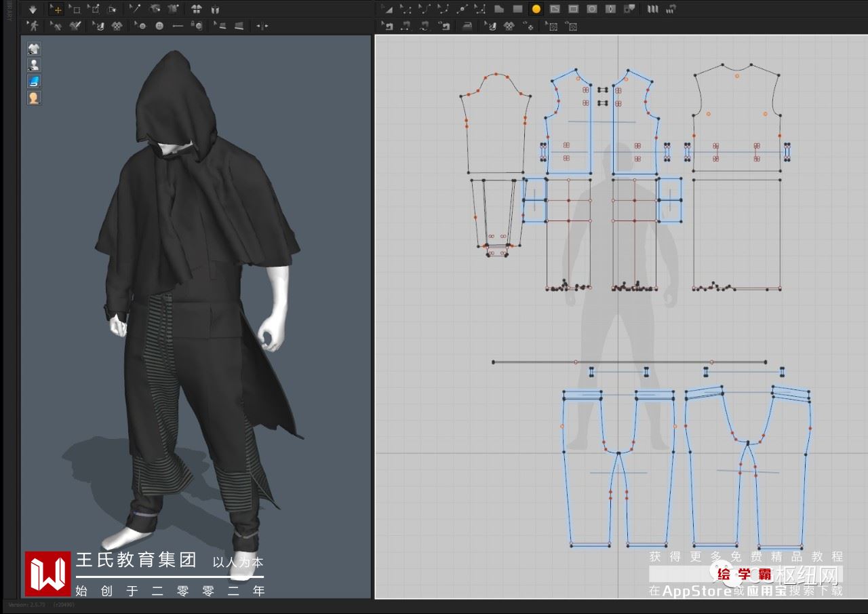Image resolution: width=868 pixels, height=614 pixels.
Task: Select the walking avatar tool icon
Action: [32, 26]
